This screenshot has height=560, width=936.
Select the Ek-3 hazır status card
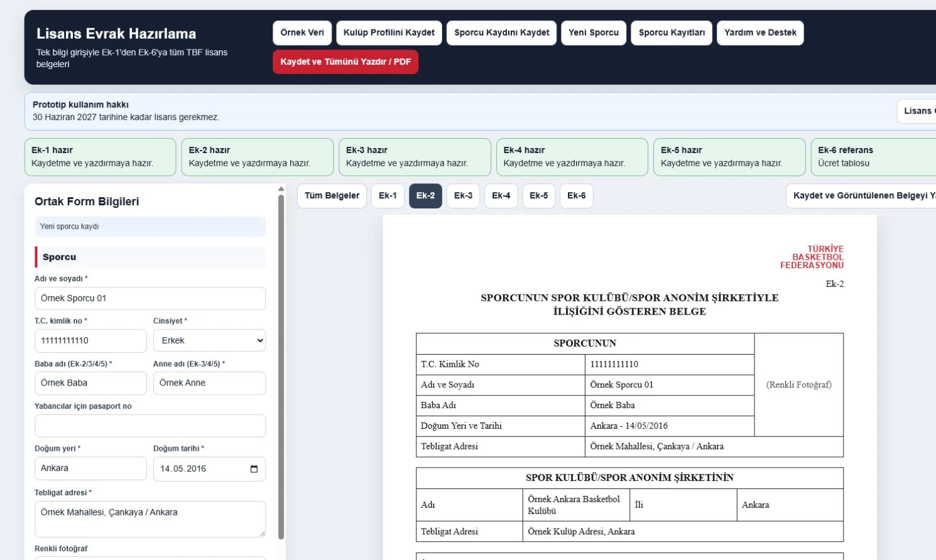click(415, 157)
